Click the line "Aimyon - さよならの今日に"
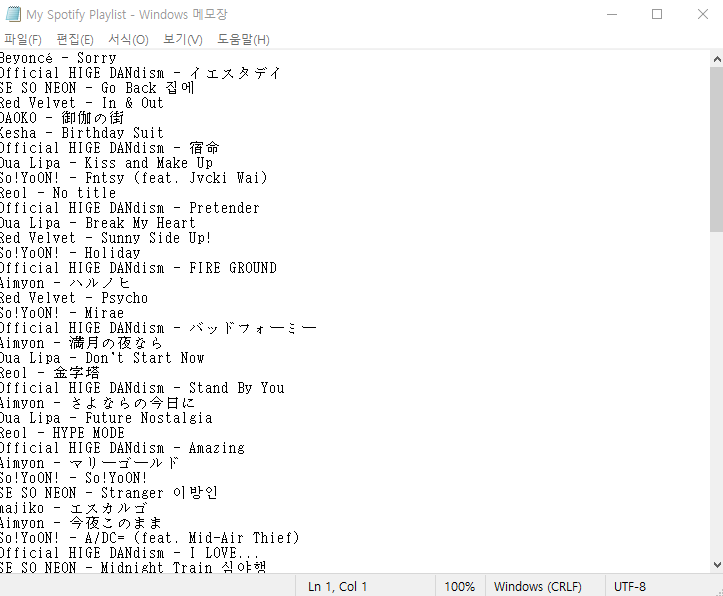The image size is (723, 596). pos(97,403)
